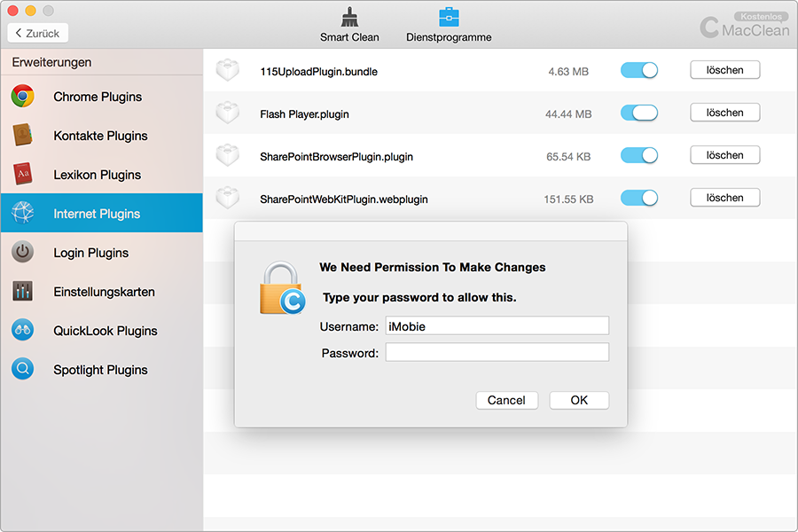The image size is (798, 532).
Task: Click löschen for SharePointWebKitPlugin.webplugin
Action: (x=724, y=198)
